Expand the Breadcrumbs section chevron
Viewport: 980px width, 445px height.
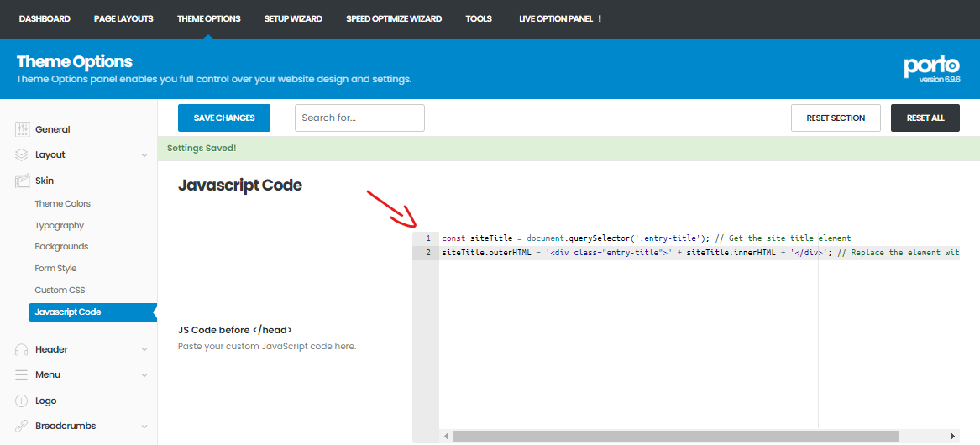[x=144, y=427]
